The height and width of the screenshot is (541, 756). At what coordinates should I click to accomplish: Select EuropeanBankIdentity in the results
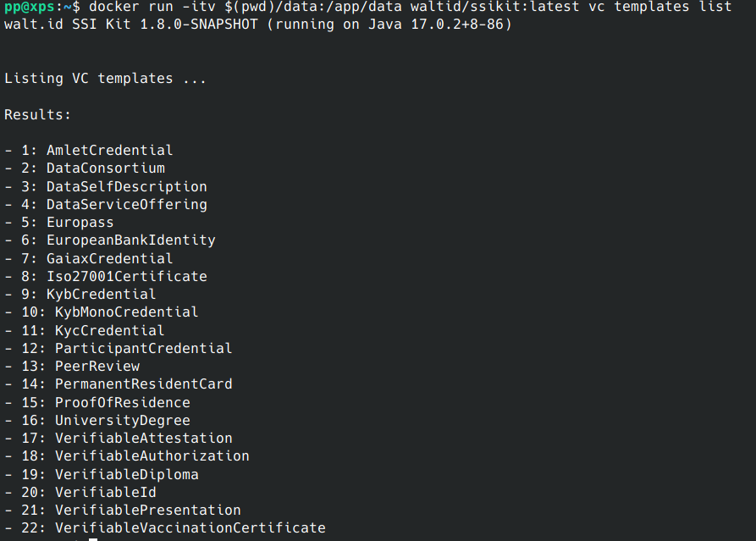130,240
